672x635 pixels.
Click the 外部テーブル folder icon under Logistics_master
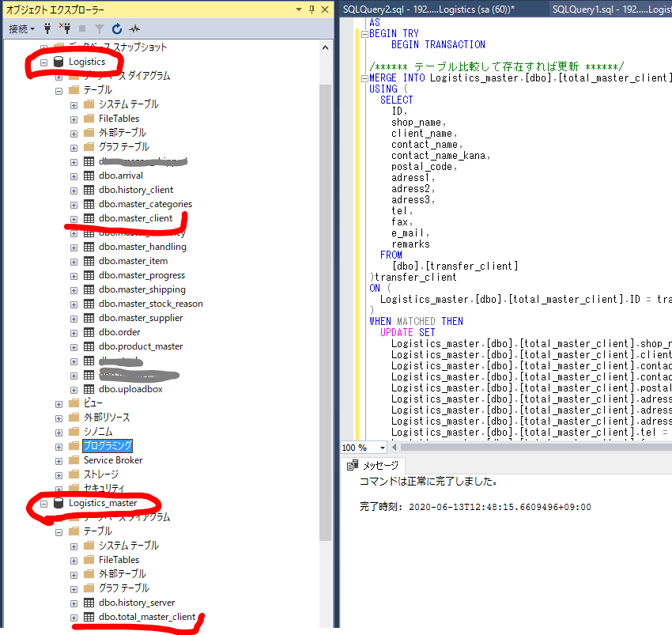pos(89,573)
